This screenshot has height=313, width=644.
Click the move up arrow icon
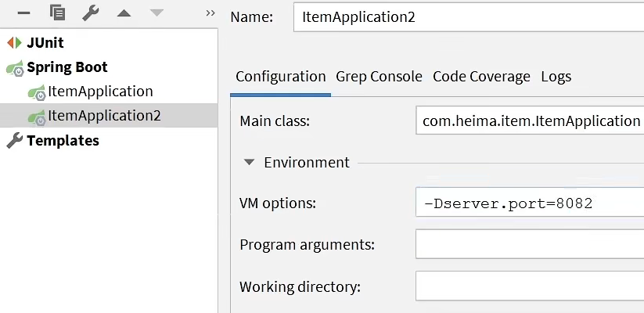click(x=124, y=13)
